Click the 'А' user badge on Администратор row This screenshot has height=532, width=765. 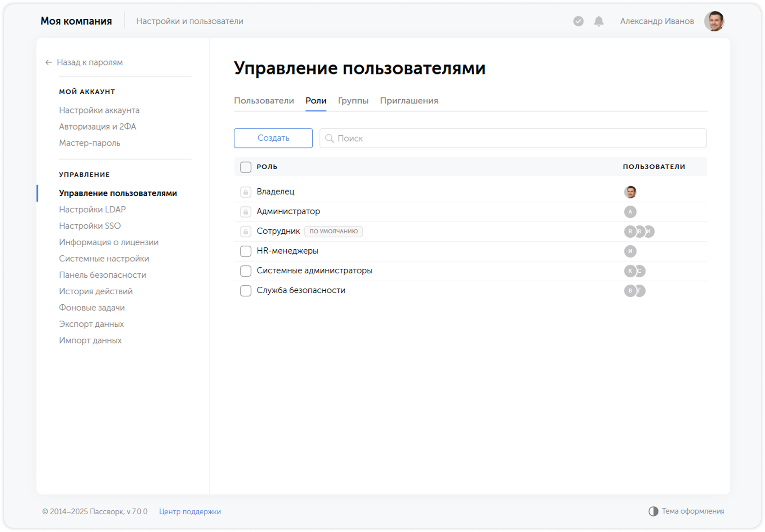click(630, 212)
